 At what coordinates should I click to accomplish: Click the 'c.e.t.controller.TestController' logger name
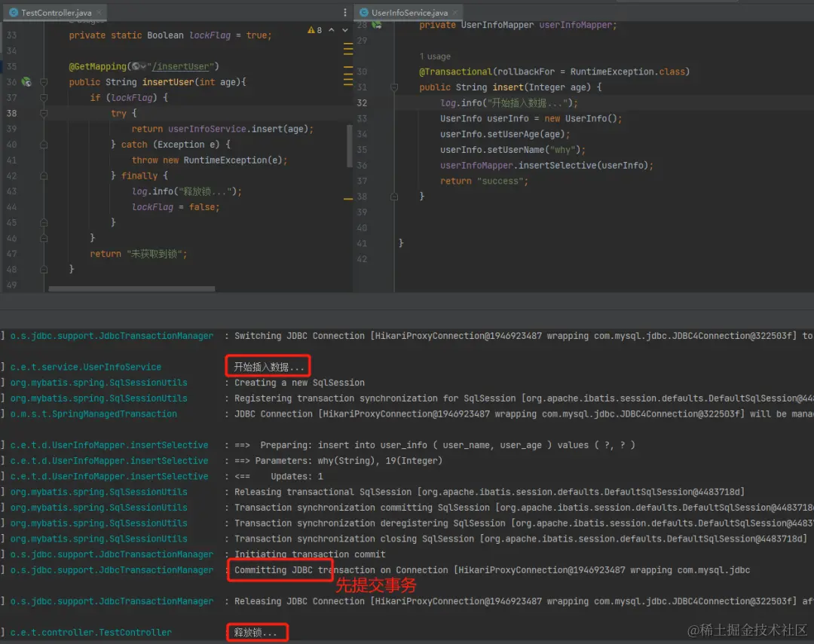tap(91, 633)
